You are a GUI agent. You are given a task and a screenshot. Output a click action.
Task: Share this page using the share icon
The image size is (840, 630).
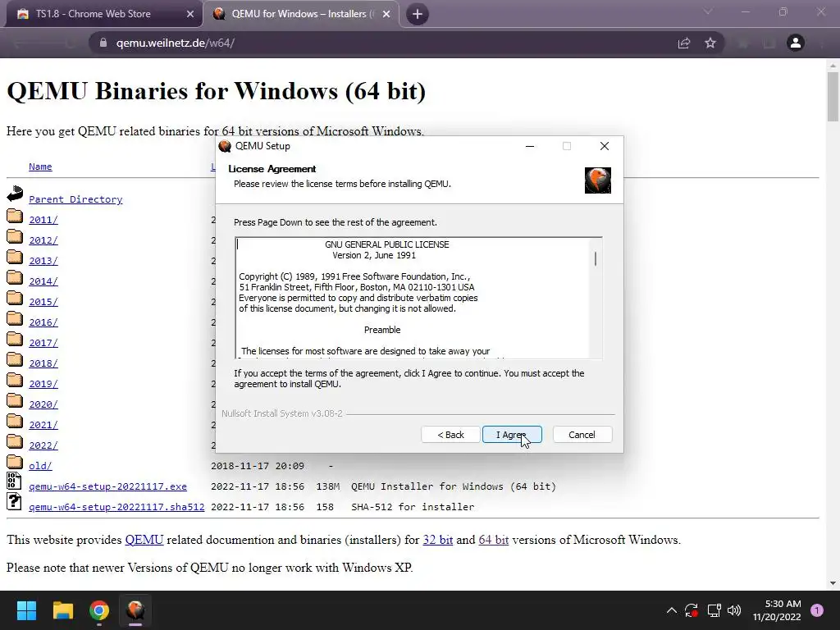[684, 43]
